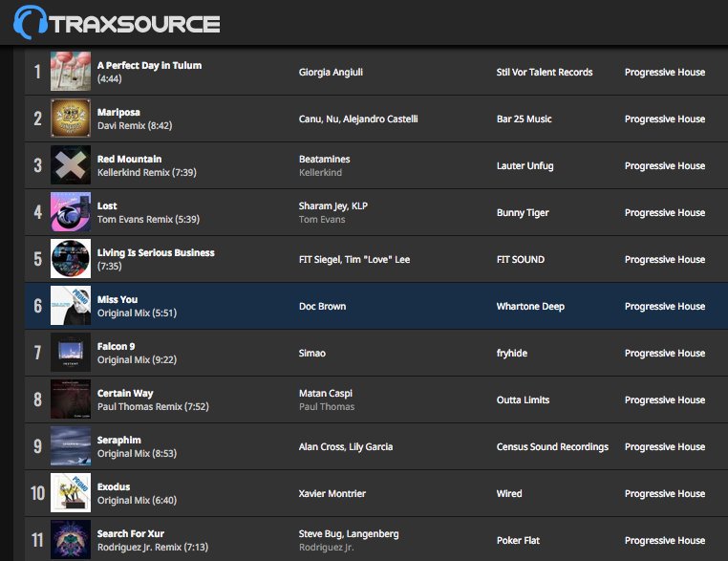Click Progressive House genre for Exodus
This screenshot has width=728, height=561.
coord(665,494)
